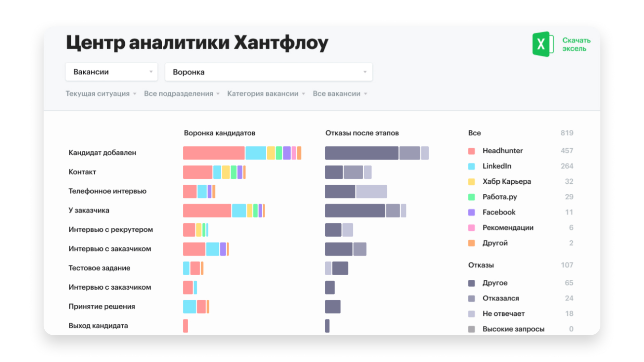
Task: Open the Вакансии dropdown
Action: tap(111, 72)
